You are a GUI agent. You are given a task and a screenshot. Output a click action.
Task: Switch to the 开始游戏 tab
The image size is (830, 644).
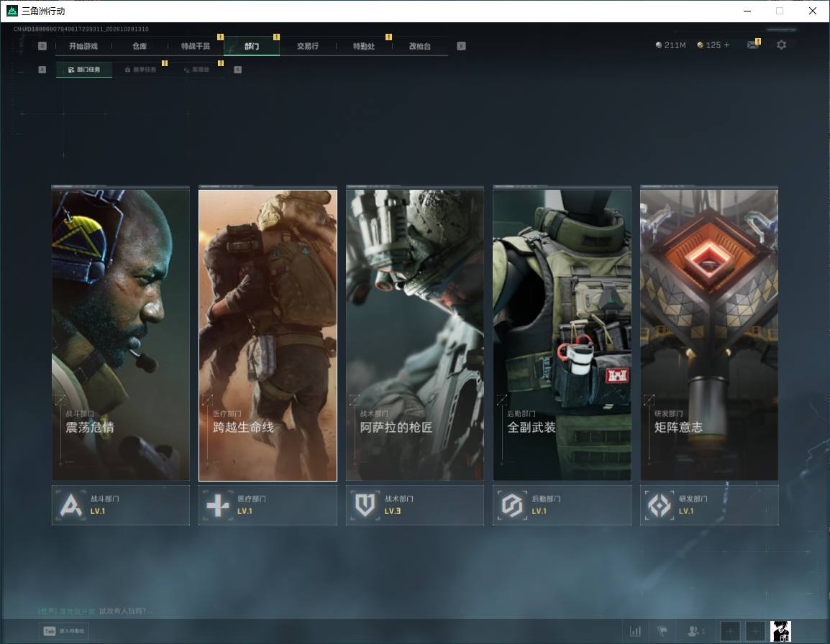point(83,46)
